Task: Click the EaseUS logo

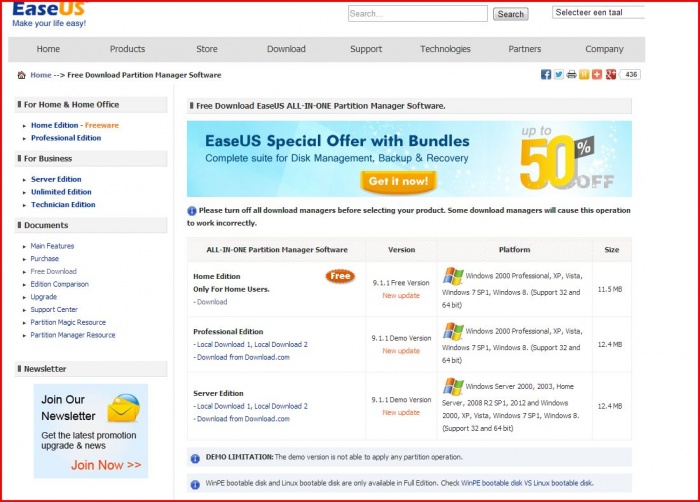Action: tap(49, 14)
